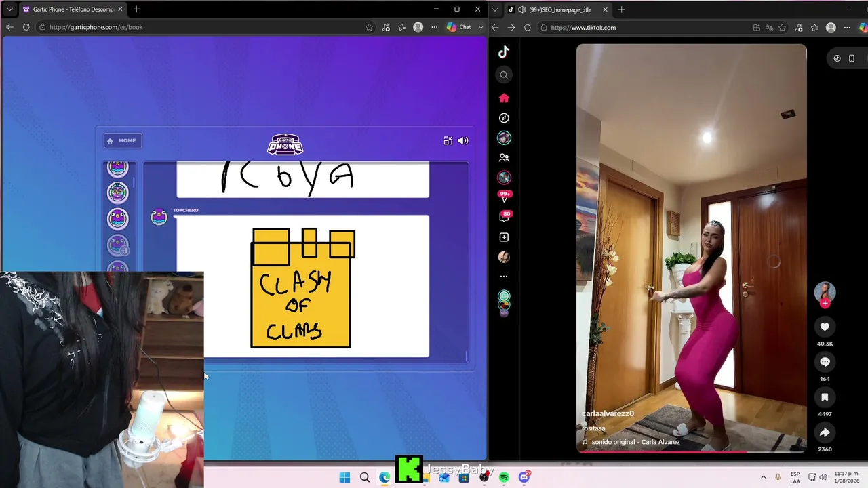The width and height of the screenshot is (868, 488).
Task: Switch to the Gartic Phone tab
Action: 73,9
